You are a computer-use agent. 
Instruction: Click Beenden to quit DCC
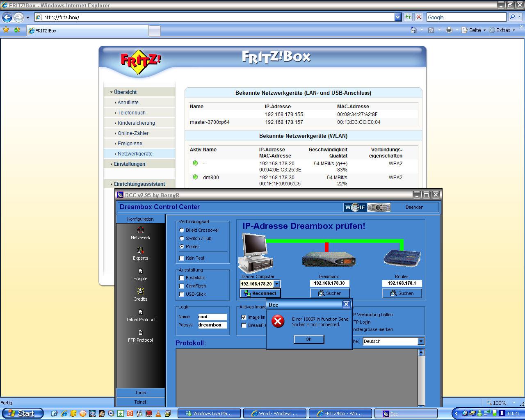tap(415, 207)
